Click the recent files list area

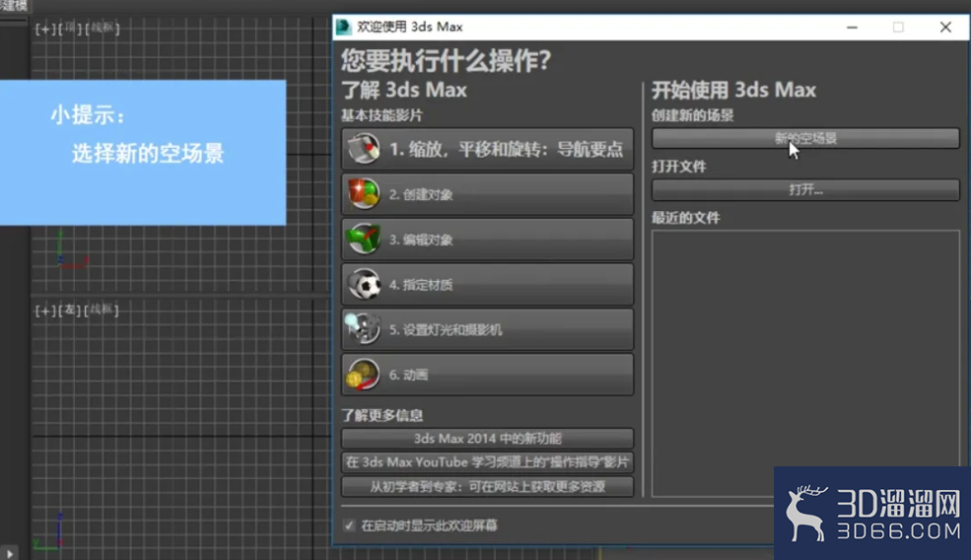[x=805, y=363]
